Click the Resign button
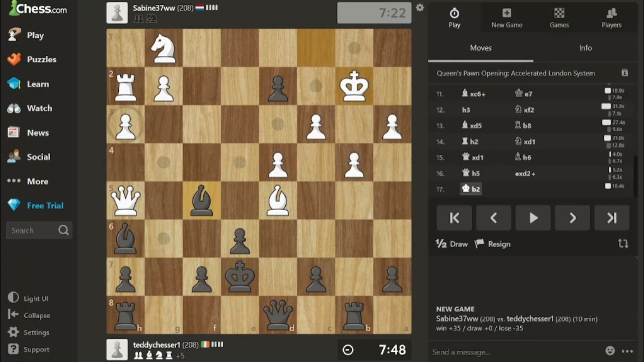 tap(493, 244)
